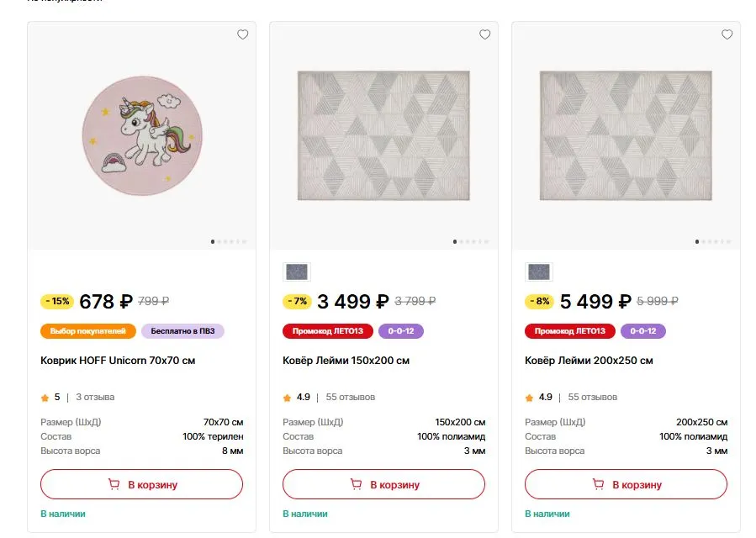The height and width of the screenshot is (538, 756).
Task: Open Ковёр Лейми 150x200 см title link
Action: pos(346,361)
